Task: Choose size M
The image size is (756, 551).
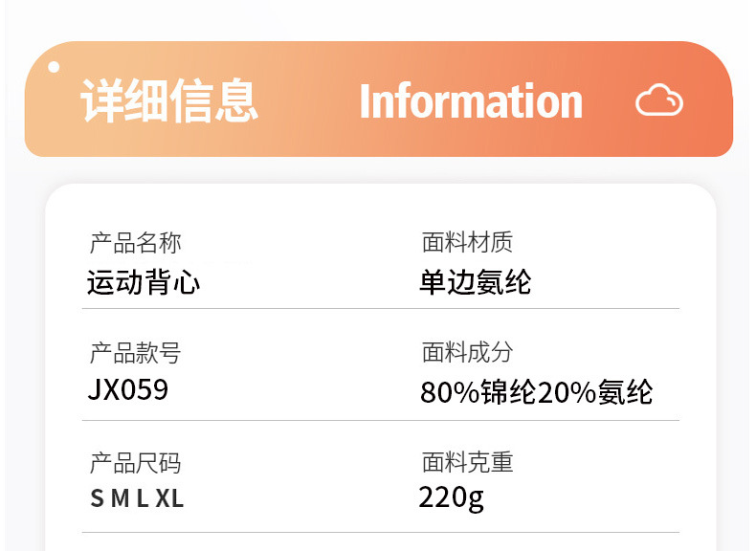Action: click(x=120, y=498)
